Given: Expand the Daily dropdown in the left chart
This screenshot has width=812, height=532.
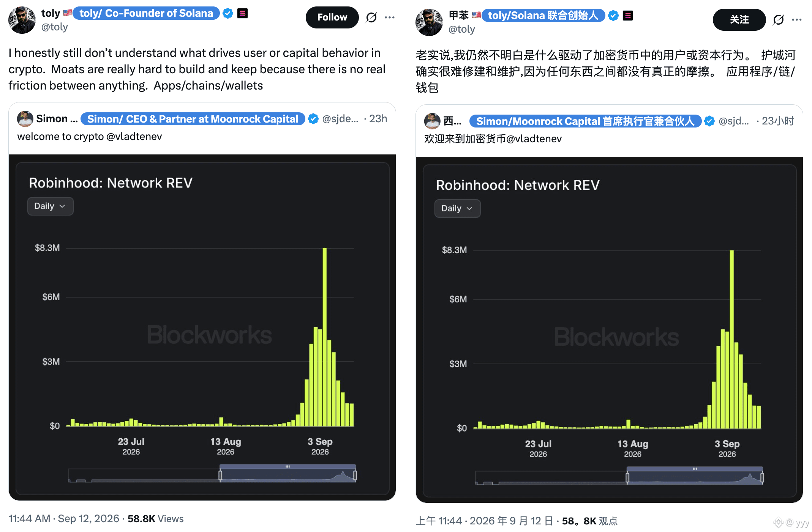Looking at the screenshot, I should pos(51,206).
